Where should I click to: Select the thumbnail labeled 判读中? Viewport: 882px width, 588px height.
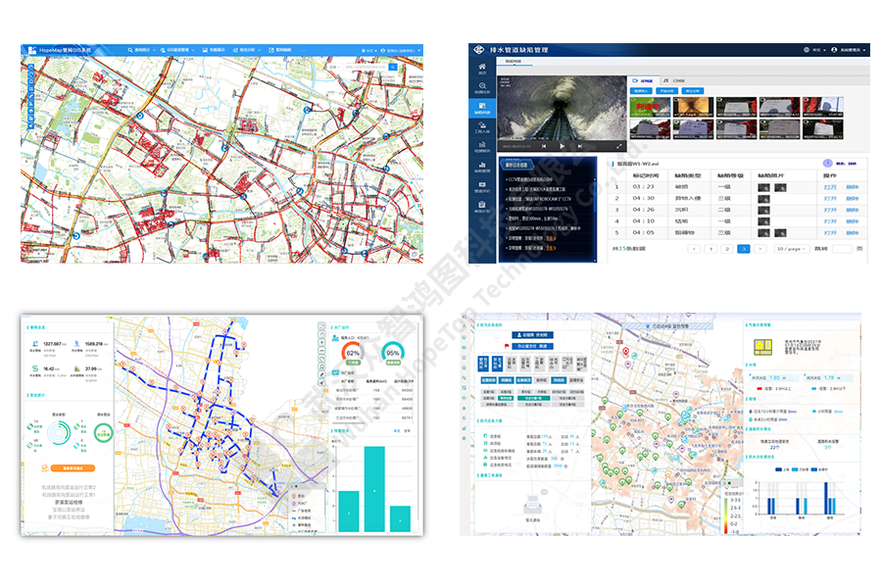point(651,107)
